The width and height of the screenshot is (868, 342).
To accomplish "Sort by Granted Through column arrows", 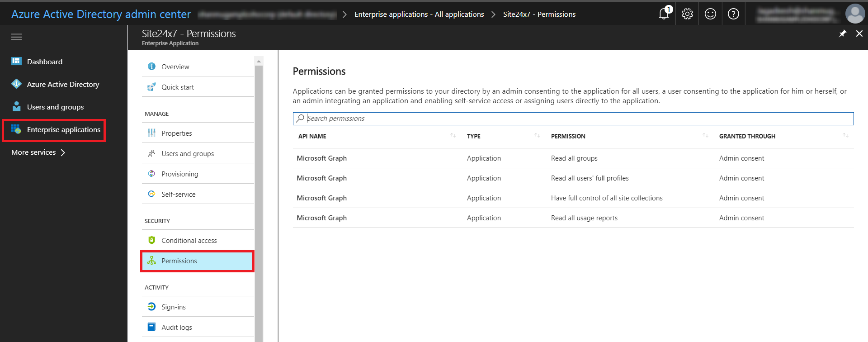I will click(845, 136).
